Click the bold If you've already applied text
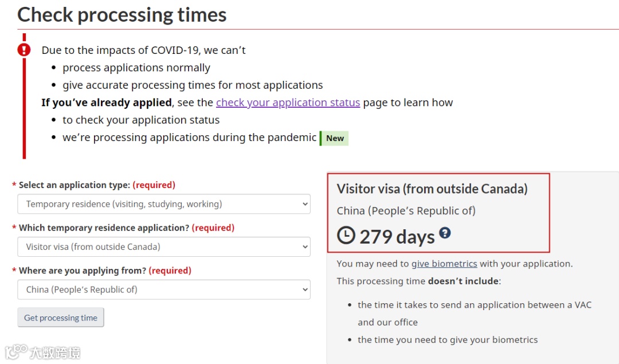 (x=107, y=103)
